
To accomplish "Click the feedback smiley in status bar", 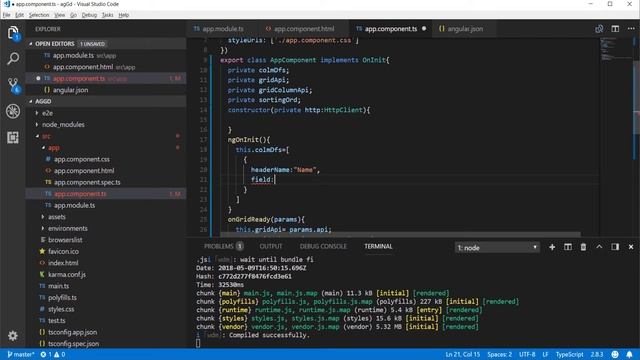I will click(x=615, y=354).
